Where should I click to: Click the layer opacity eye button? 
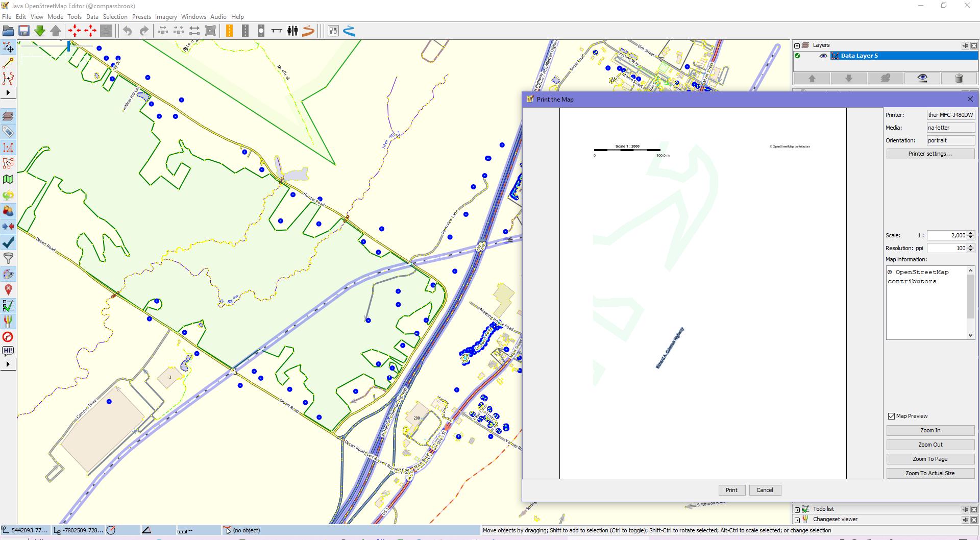(x=922, y=78)
